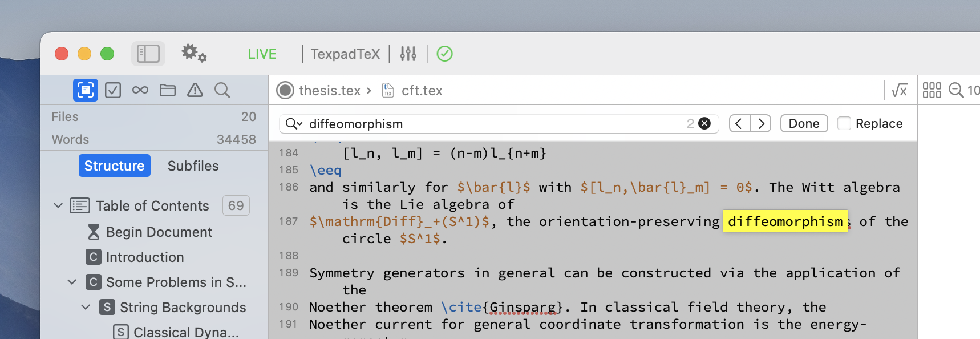
Task: Zoom out the PDF preview
Action: pyautogui.click(x=956, y=90)
